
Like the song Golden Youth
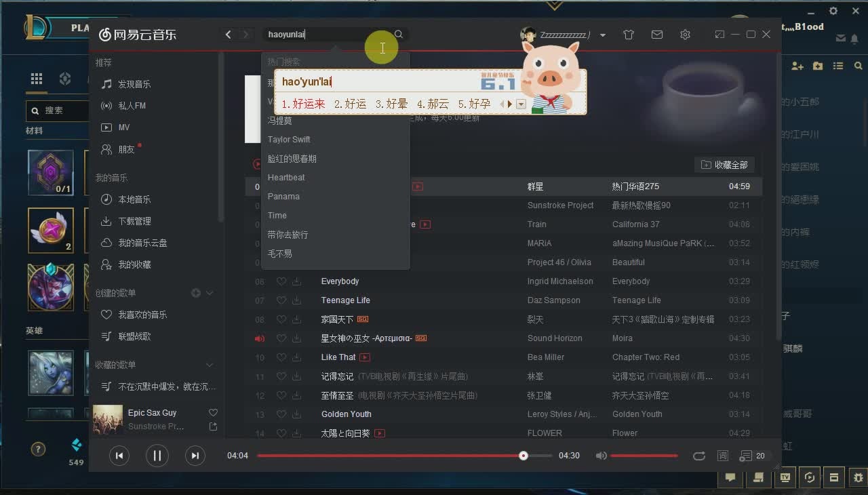click(x=281, y=414)
